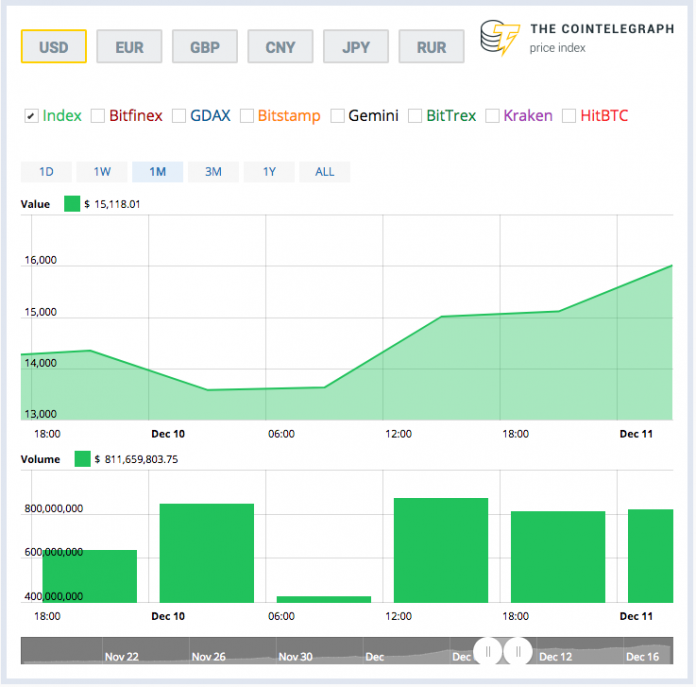Choose the JPY currency button
Screen dimensions: 696x687
tap(355, 47)
